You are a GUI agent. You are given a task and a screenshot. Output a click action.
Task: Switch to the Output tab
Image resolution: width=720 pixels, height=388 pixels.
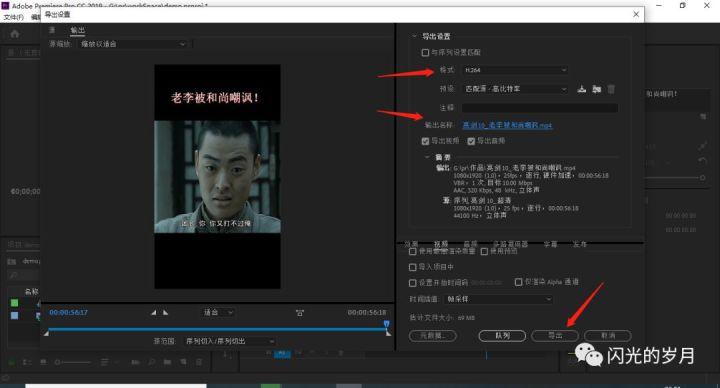coord(77,30)
